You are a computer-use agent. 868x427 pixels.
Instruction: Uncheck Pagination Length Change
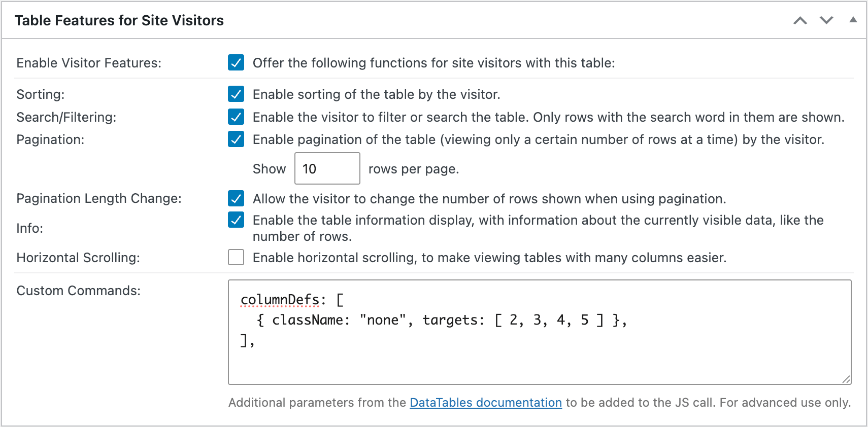(236, 198)
